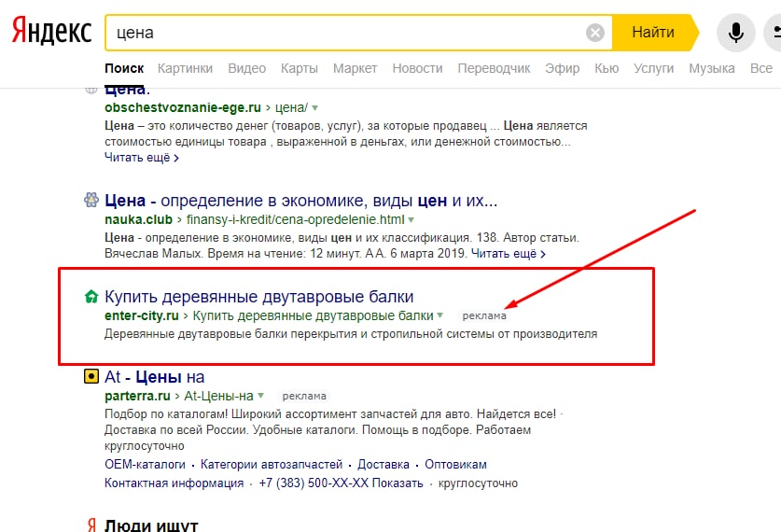Open the Услуги tab
Viewport: 781px width, 532px height.
[653, 68]
